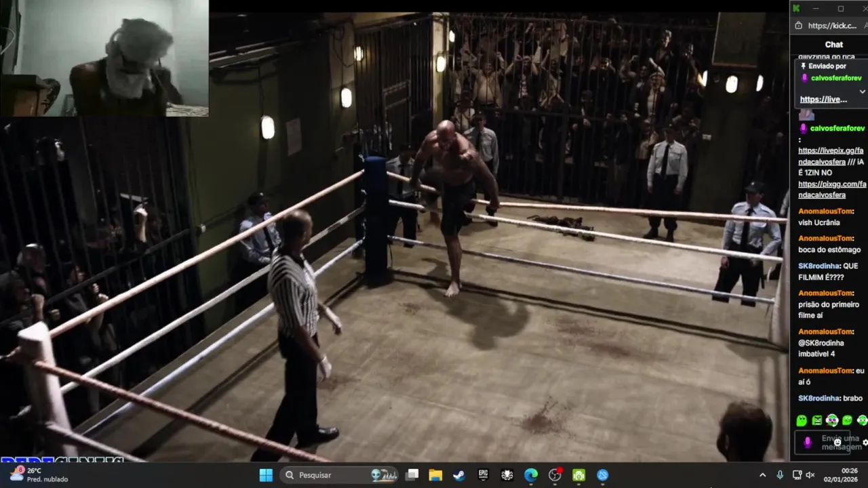
Task: Click the webcam overlay thumbnail
Action: [x=104, y=58]
